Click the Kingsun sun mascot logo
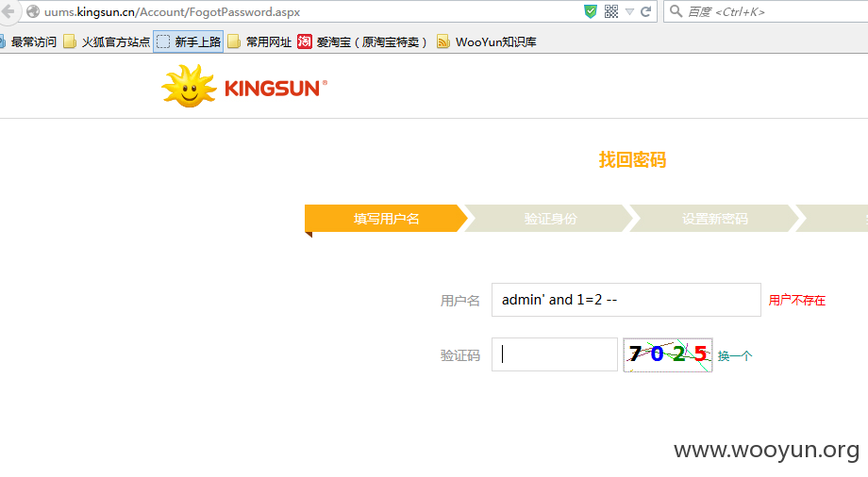The image size is (868, 477). click(x=189, y=86)
